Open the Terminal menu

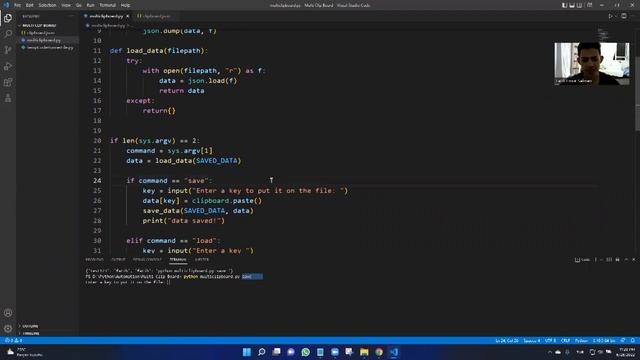tap(107, 5)
